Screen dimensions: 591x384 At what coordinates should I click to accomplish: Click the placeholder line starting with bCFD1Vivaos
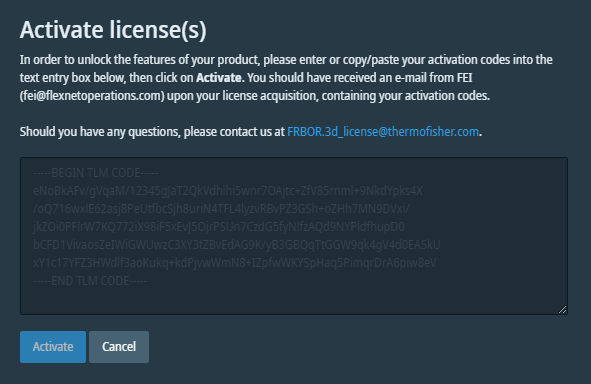click(237, 245)
